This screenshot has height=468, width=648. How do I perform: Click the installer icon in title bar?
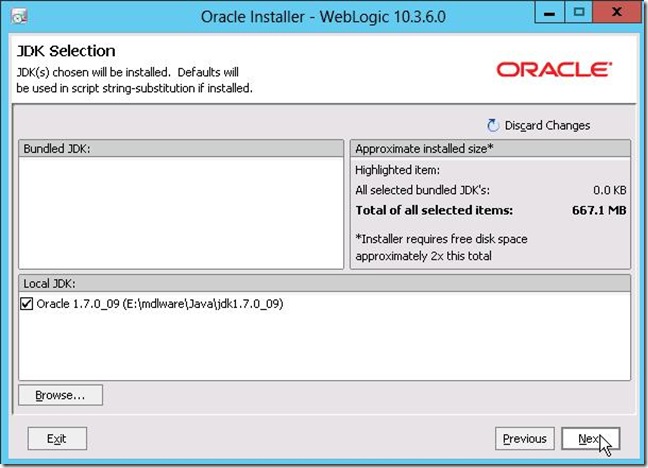pyautogui.click(x=19, y=17)
